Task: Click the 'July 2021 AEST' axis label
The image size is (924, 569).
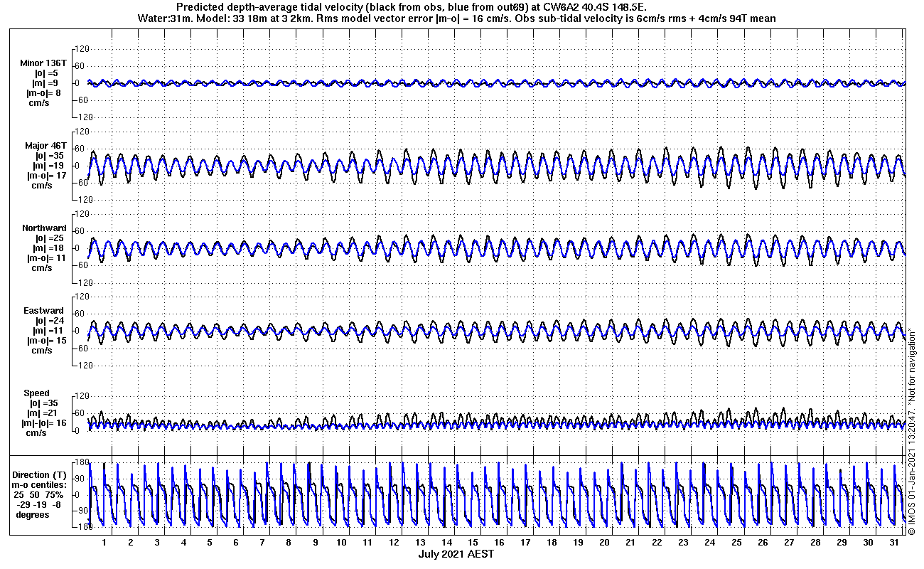Action: click(456, 554)
